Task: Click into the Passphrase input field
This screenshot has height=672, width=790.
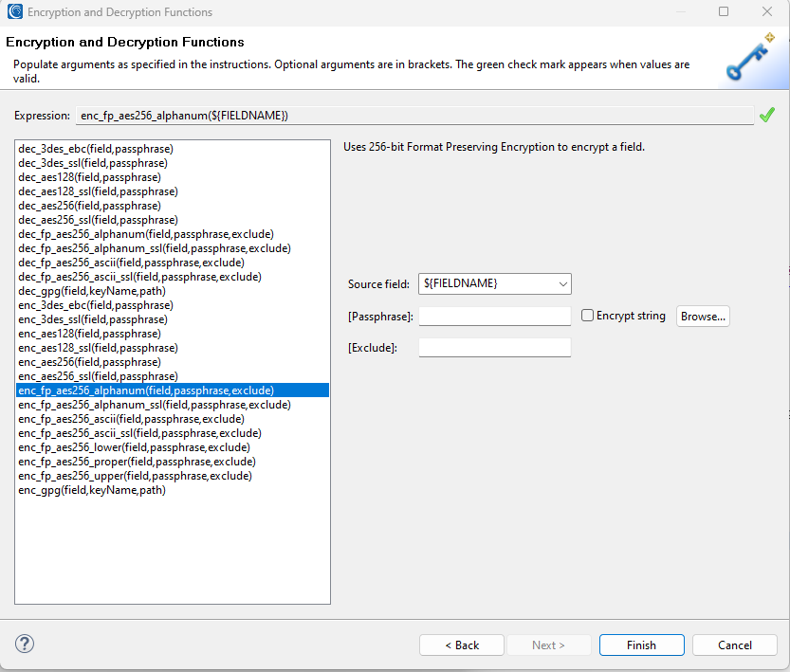Action: click(x=494, y=317)
